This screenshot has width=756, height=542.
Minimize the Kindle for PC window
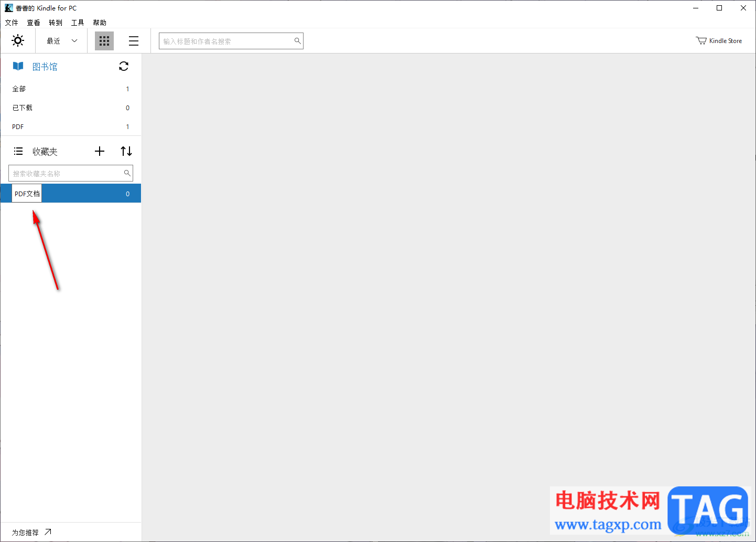pos(696,8)
